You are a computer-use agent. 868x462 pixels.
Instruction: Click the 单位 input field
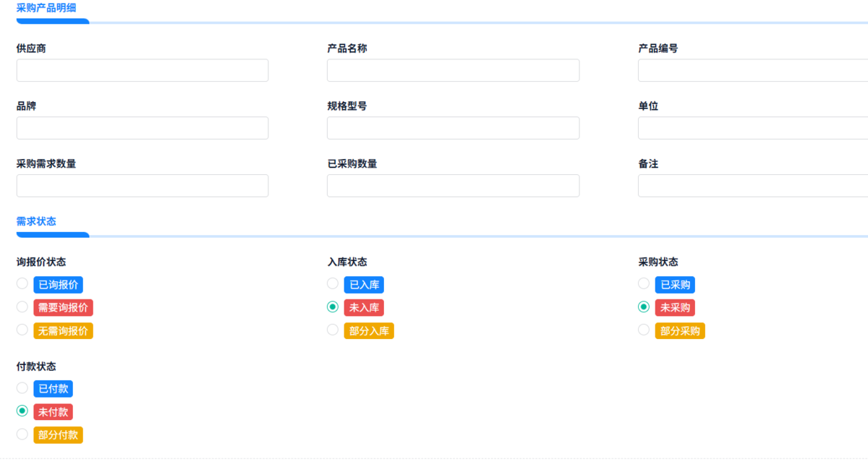pyautogui.click(x=753, y=128)
